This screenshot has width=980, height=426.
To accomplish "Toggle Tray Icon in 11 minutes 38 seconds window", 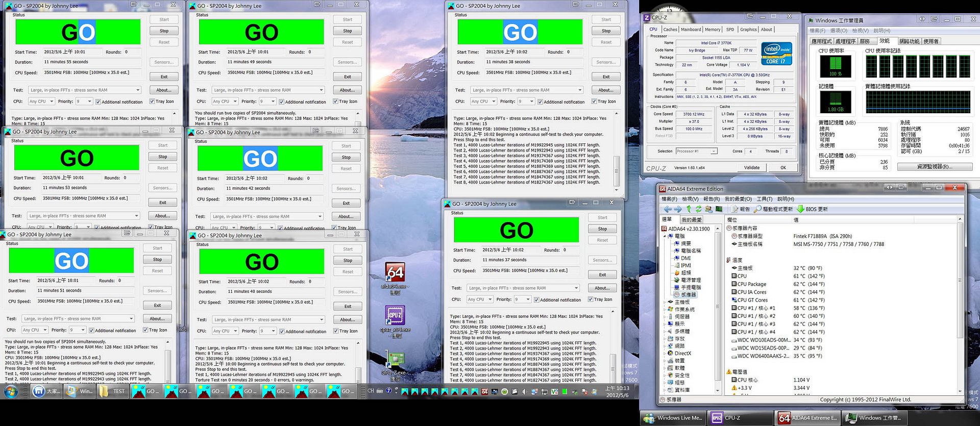I will pos(604,102).
